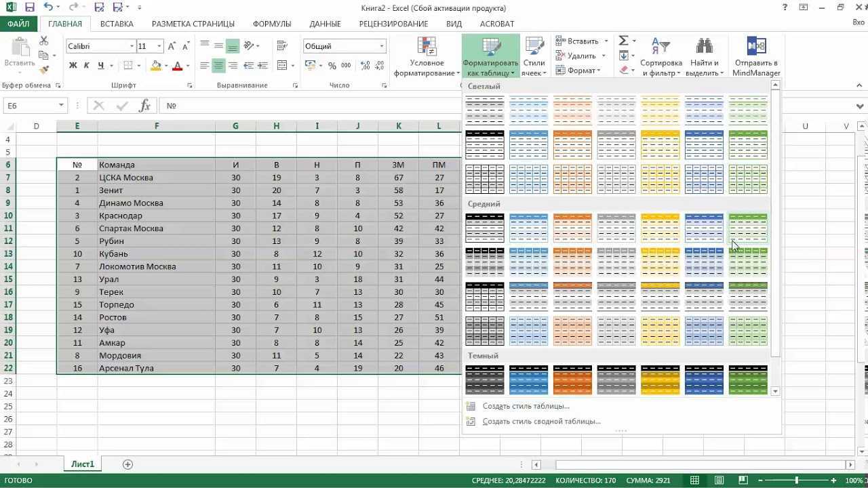Switch to the РАЗМЕТКА СТРАНИЦЫ tab
The image size is (868, 488).
point(193,24)
